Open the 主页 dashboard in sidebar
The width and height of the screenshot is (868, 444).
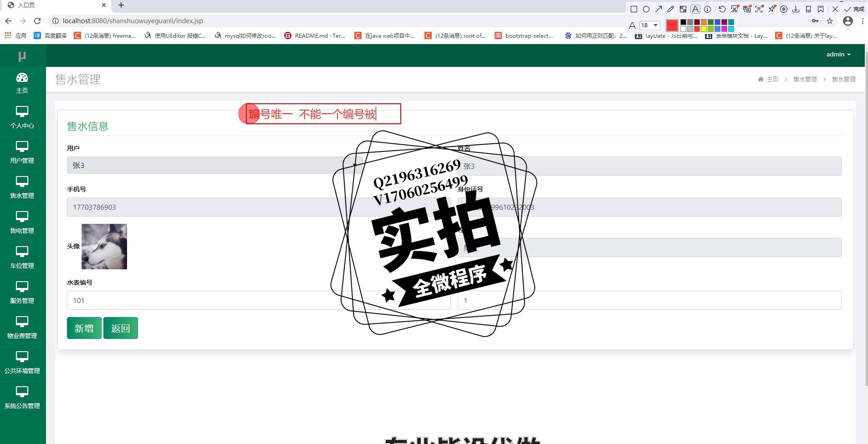(22, 83)
